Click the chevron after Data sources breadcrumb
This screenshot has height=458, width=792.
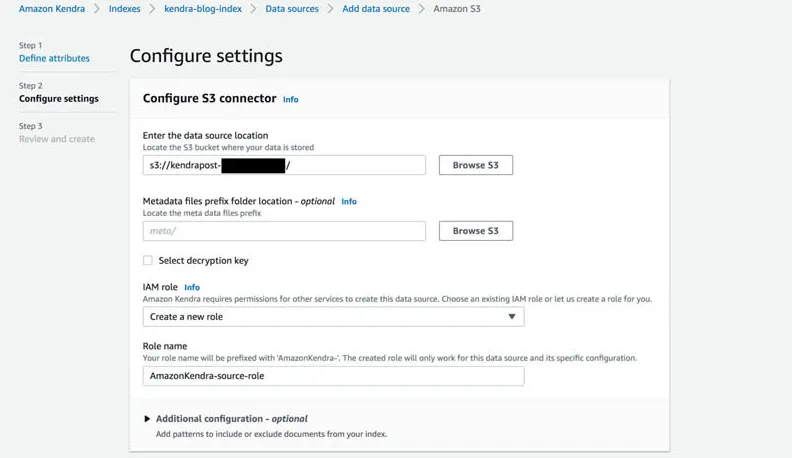330,9
